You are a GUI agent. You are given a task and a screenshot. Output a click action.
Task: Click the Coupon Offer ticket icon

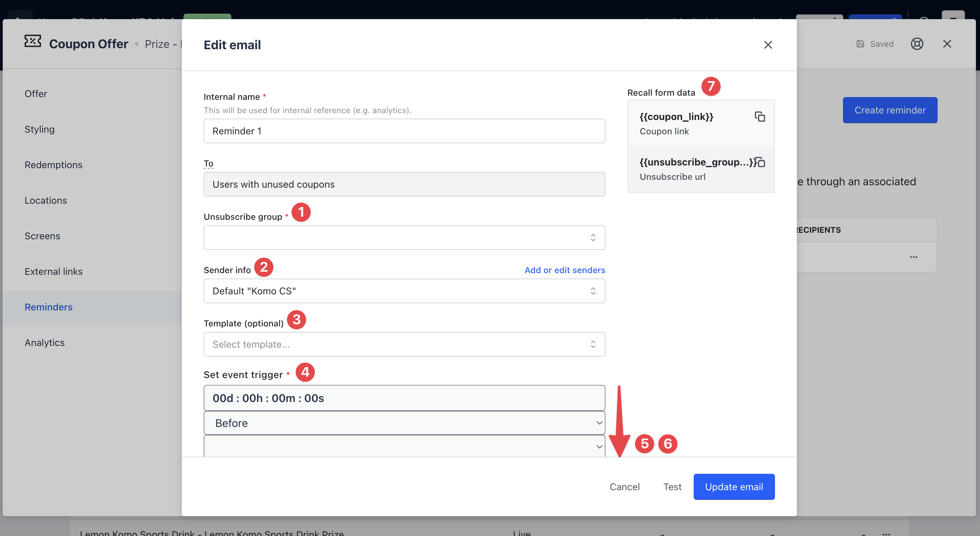[x=33, y=41]
